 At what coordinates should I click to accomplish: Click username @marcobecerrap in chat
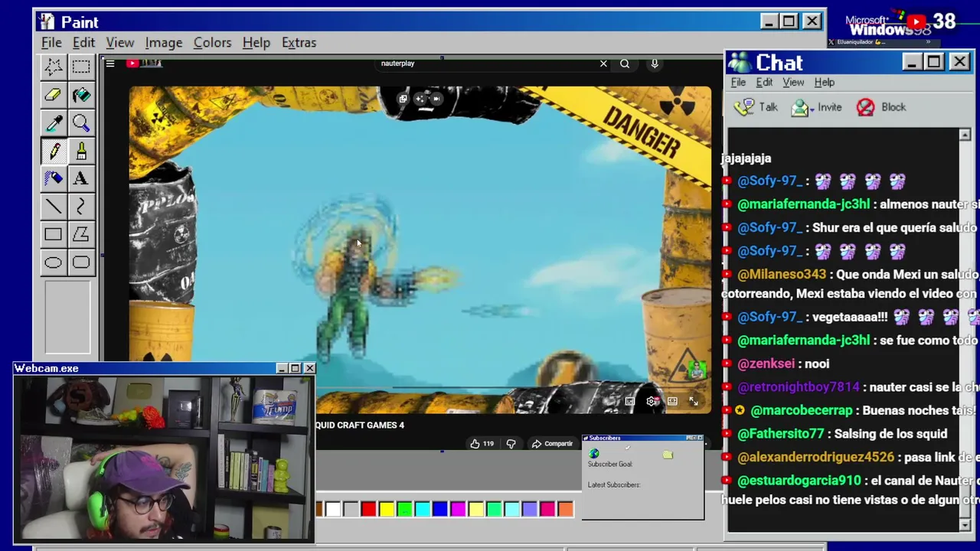(802, 411)
